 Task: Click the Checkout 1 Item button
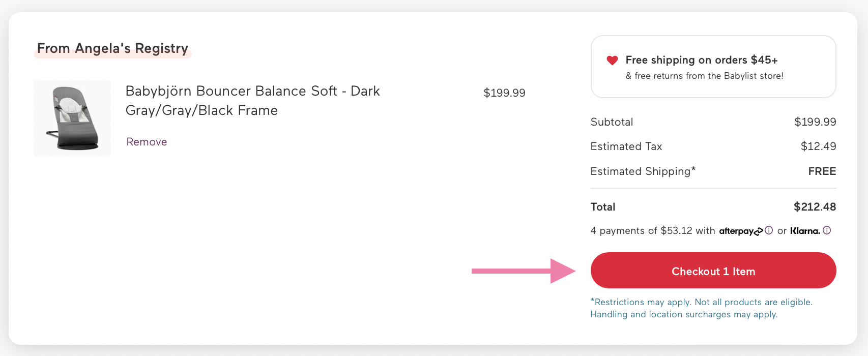713,271
